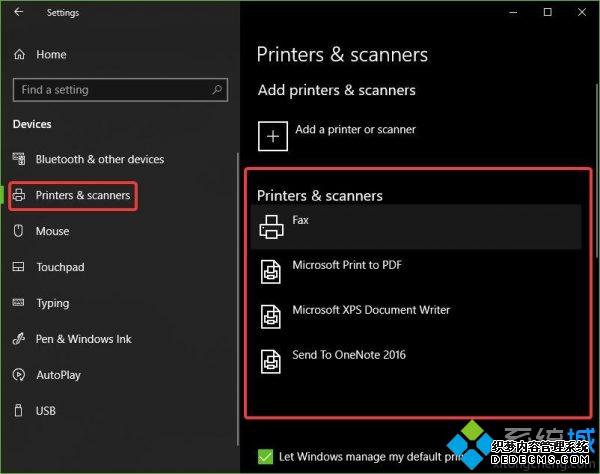Select Microsoft XPS Document Writer entry
The width and height of the screenshot is (600, 474).
pos(416,316)
